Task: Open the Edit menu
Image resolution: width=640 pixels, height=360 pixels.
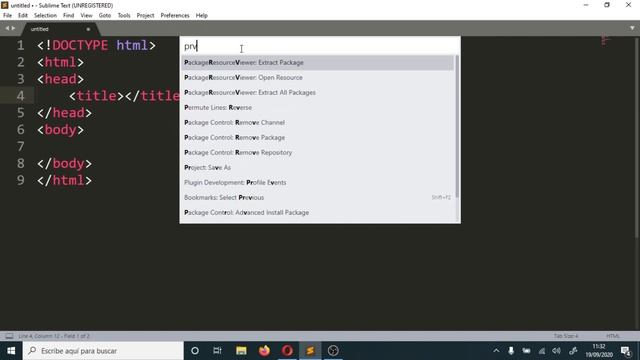Action: pyautogui.click(x=23, y=16)
